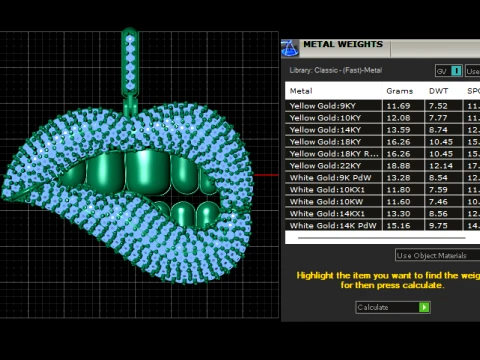
Task: Click the 8.56 DWT cell
Action: 444,214
